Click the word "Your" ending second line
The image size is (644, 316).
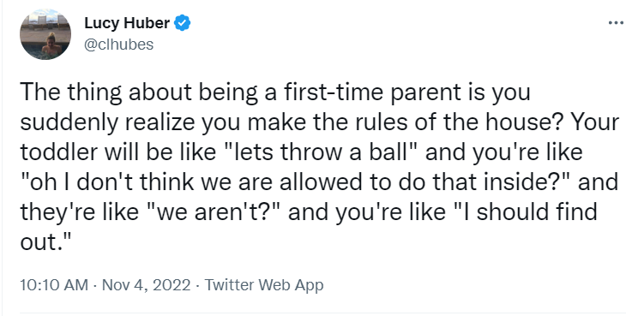[595, 122]
